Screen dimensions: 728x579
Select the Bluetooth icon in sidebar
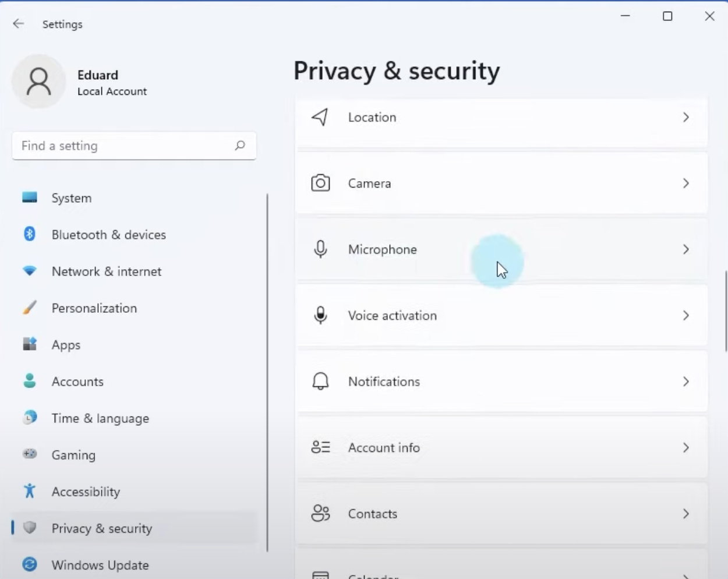click(x=30, y=234)
